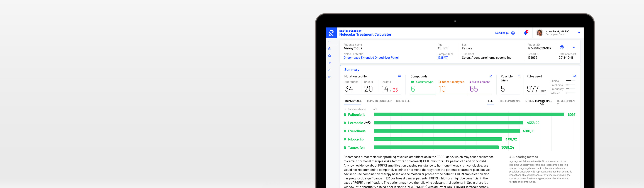The image size is (644, 188).
Task: Select the Show All tab
Action: (403, 101)
